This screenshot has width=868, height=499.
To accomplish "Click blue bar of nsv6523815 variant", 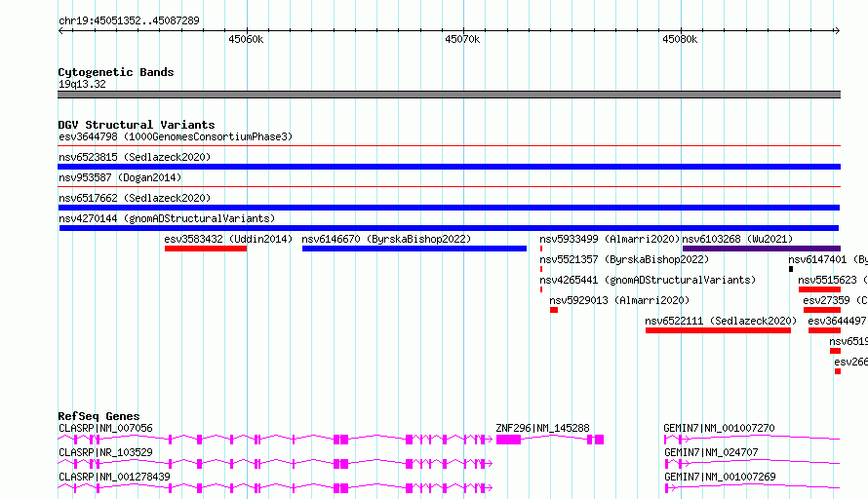I will (x=449, y=167).
